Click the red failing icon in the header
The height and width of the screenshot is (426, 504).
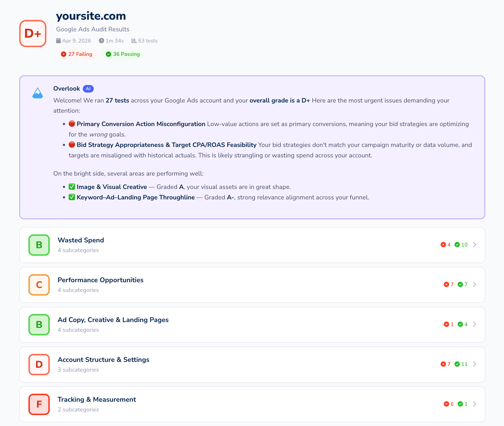(64, 54)
